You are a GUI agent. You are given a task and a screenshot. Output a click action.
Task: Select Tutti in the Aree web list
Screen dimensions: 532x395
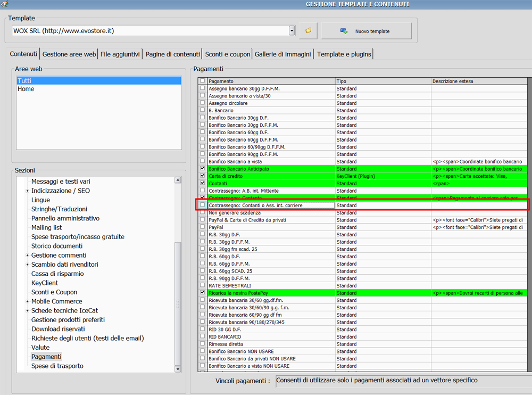pyautogui.click(x=99, y=80)
